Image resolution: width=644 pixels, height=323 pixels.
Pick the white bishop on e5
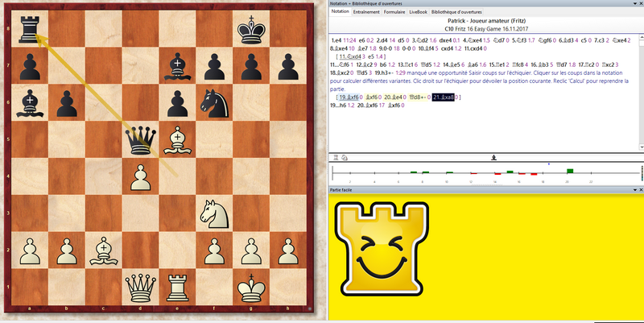pos(177,140)
